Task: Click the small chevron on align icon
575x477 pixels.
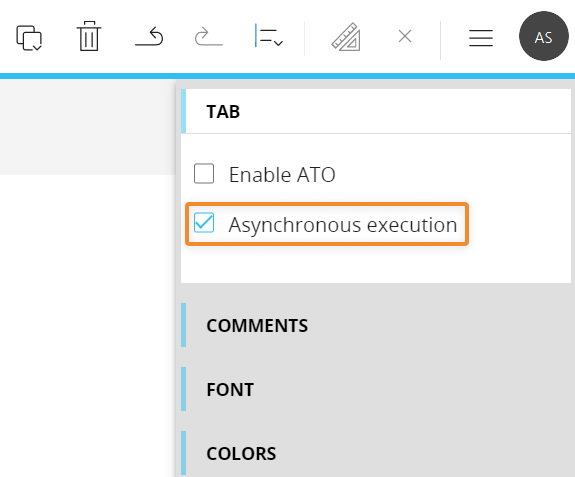Action: [278, 43]
